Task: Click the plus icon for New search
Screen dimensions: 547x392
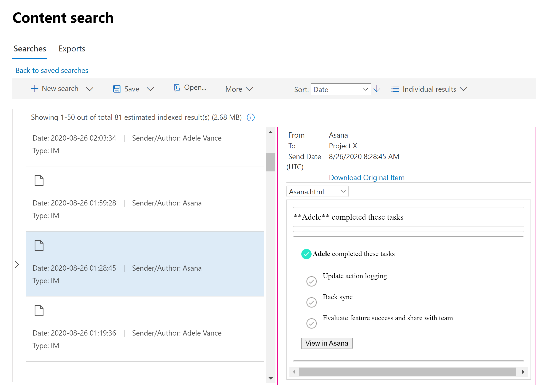Action: 35,89
